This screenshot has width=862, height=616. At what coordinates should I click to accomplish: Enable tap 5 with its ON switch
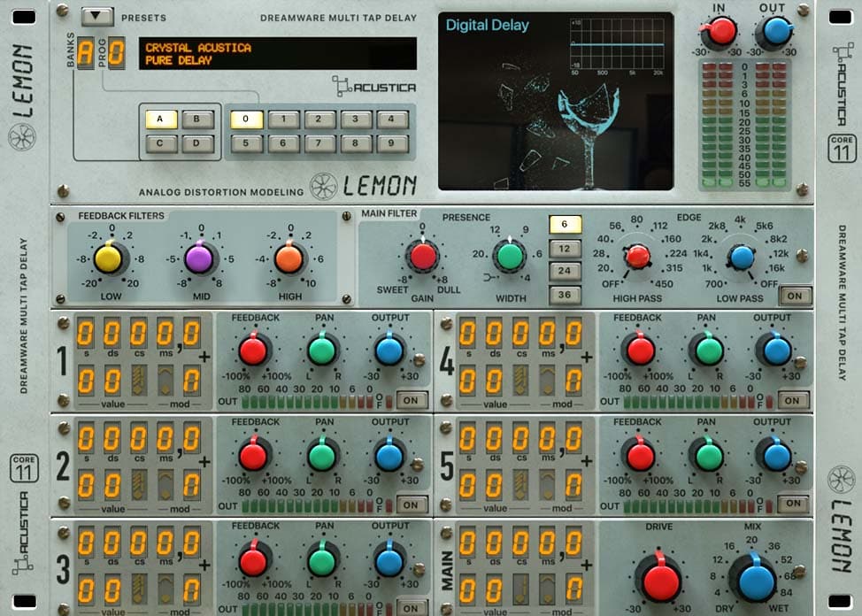coord(794,503)
